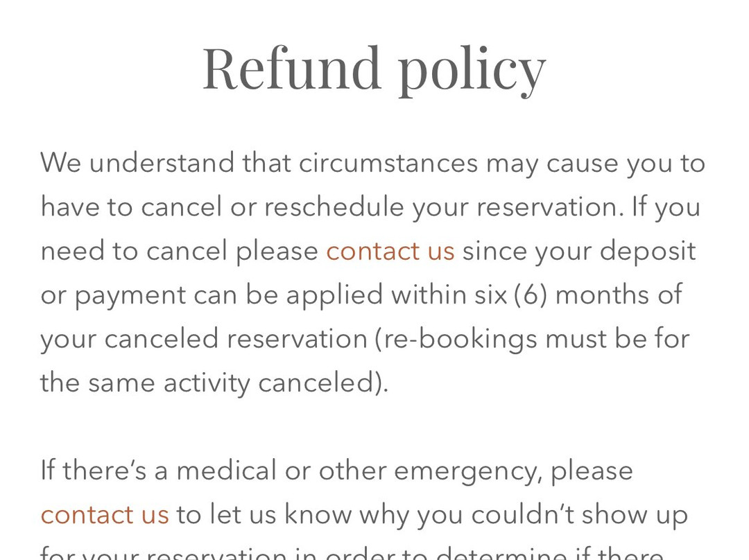The height and width of the screenshot is (560, 749).
Task: Click the phrase "need to cancel please"
Action: [x=179, y=251]
